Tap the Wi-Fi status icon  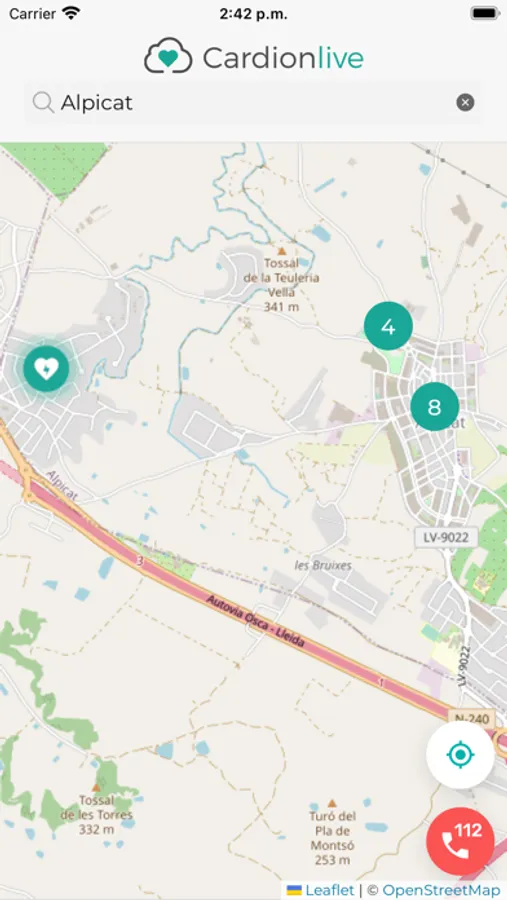(x=71, y=13)
